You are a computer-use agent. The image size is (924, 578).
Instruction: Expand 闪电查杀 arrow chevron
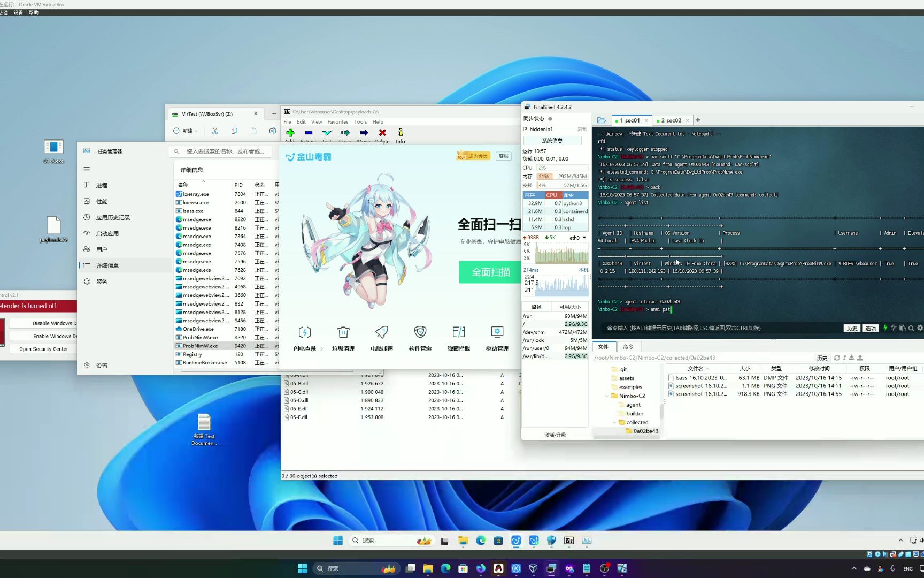(x=321, y=349)
